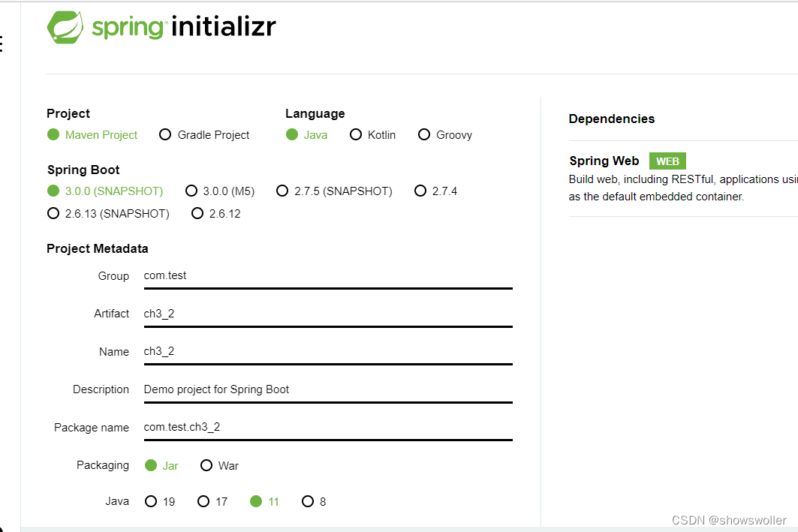Select Groovy language option
The image size is (798, 532).
424,135
